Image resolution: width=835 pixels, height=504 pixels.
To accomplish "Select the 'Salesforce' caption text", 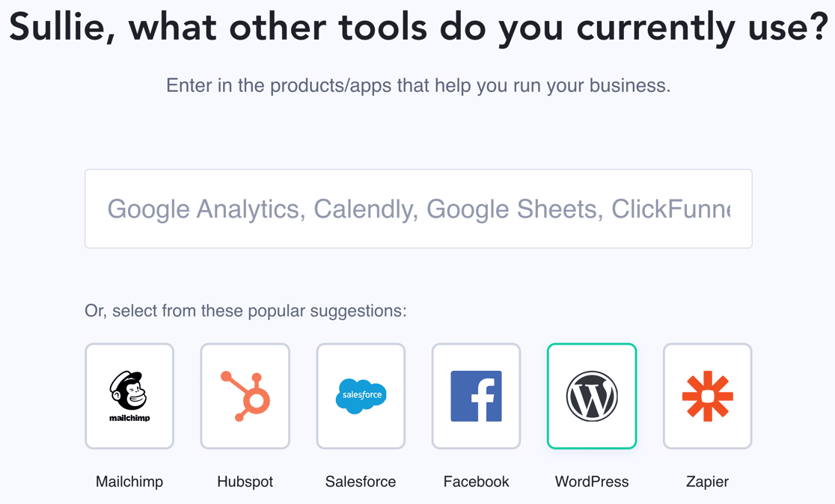I will coord(361,482).
